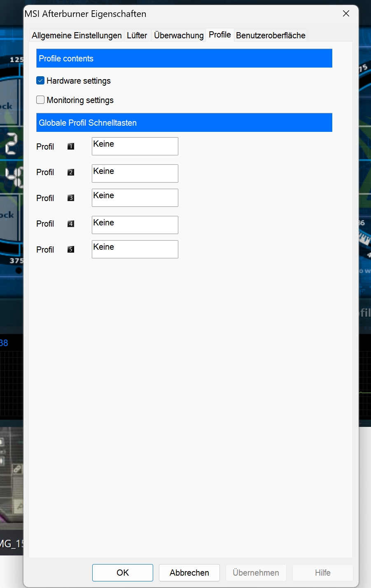This screenshot has width=371, height=588.
Task: Click the Profil 4 hotkey field
Action: [x=135, y=225]
